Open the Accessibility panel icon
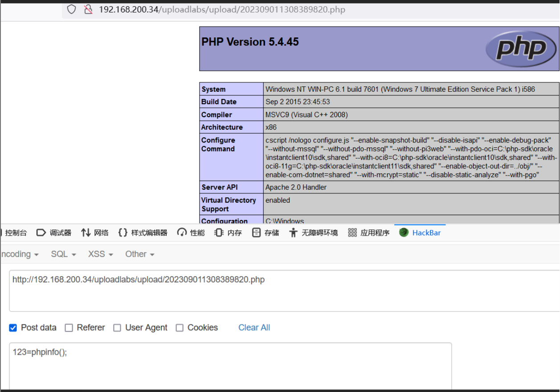This screenshot has width=560, height=392. [x=293, y=233]
